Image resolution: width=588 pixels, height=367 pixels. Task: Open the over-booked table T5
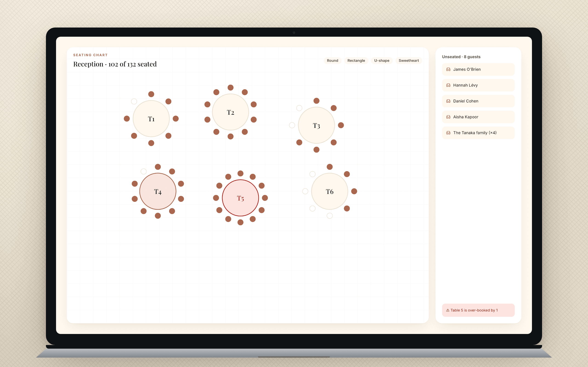click(x=240, y=198)
